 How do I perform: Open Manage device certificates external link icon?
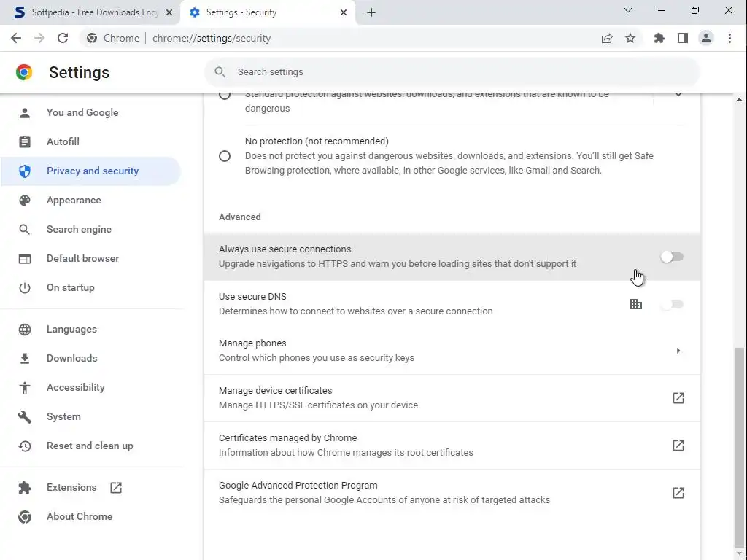tap(678, 398)
